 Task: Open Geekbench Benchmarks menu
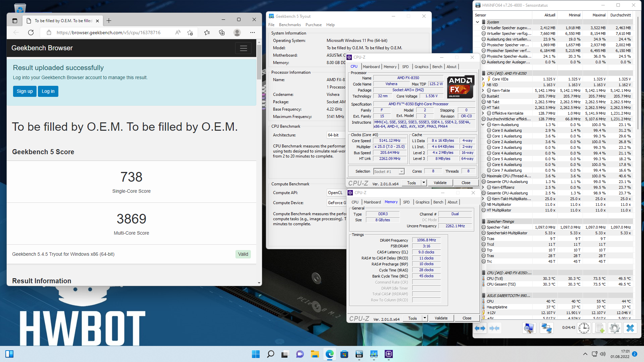290,25
